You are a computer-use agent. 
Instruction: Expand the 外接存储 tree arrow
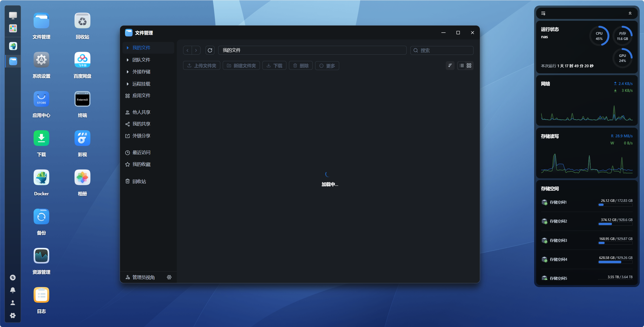(128, 72)
